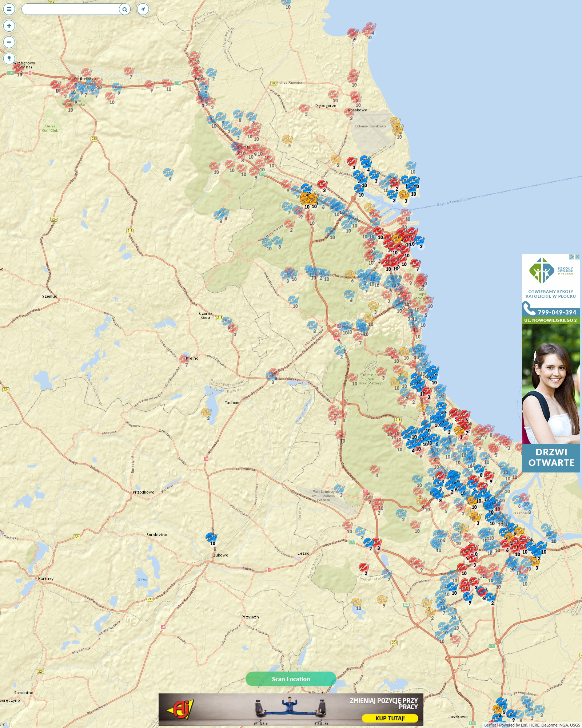This screenshot has width=582, height=728.
Task: Click the Scan Location button
Action: [x=291, y=679]
